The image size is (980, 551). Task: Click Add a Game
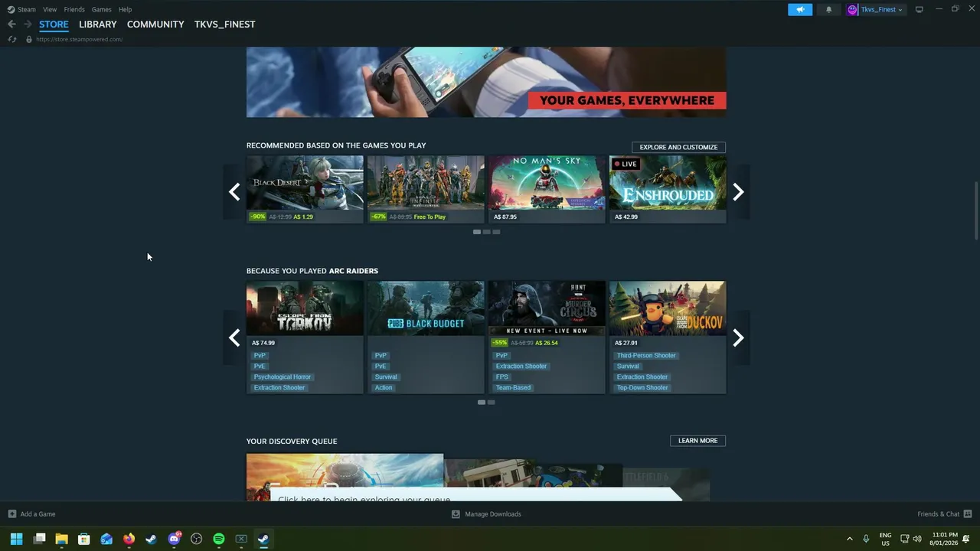tap(31, 514)
